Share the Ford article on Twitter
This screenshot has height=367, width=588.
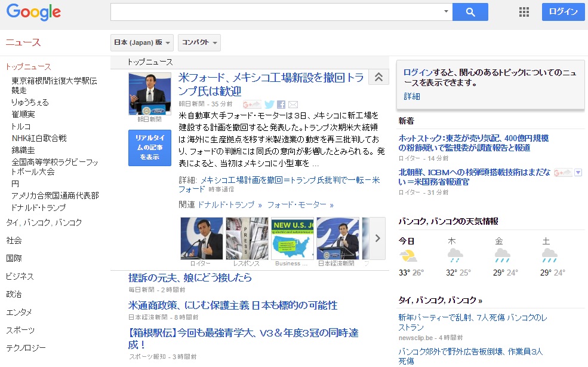click(x=269, y=105)
